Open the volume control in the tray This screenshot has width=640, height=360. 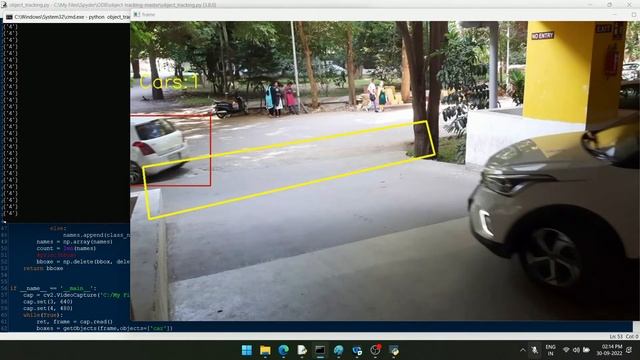click(x=576, y=350)
